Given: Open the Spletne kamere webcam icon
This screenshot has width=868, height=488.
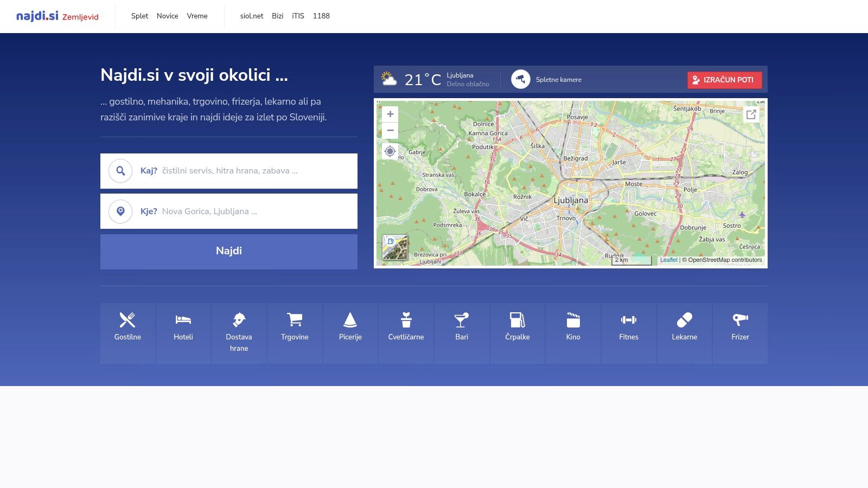Looking at the screenshot, I should [x=521, y=80].
